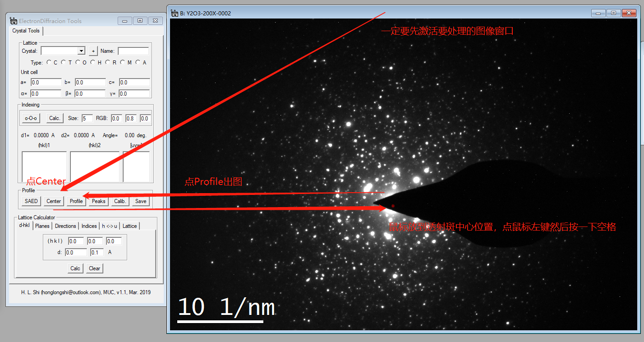Minimize the ElectronDiffracion Tools window

(125, 21)
